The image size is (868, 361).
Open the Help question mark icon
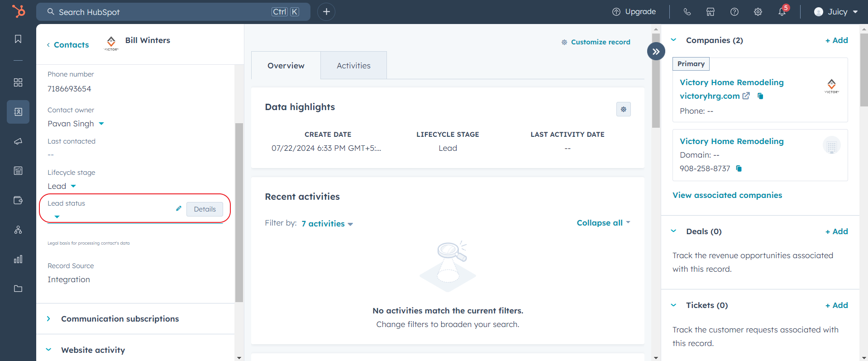coord(734,12)
